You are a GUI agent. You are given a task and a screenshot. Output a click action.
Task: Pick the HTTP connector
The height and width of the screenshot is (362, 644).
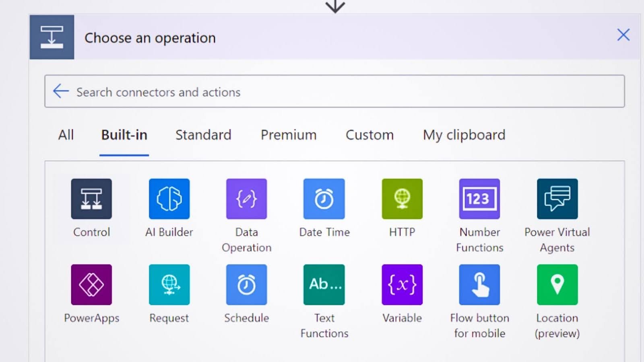point(402,199)
